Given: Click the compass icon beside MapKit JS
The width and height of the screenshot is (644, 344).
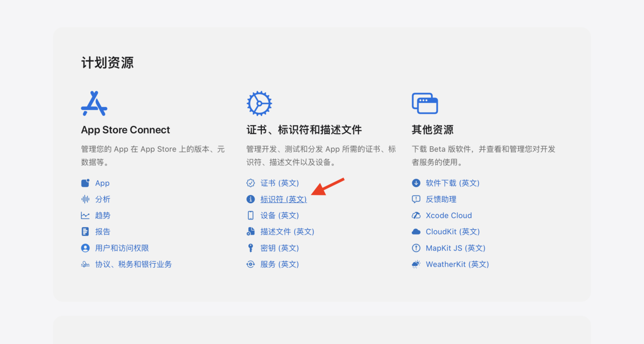Looking at the screenshot, I should 416,248.
